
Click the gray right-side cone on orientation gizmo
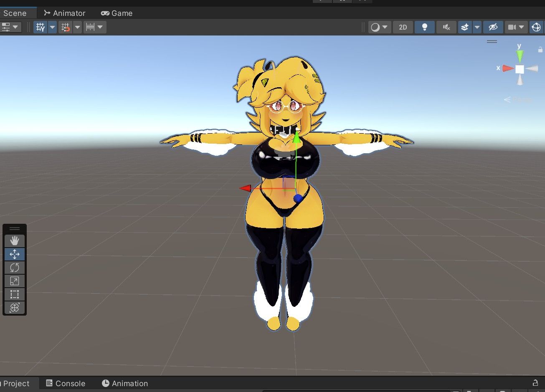coord(532,68)
